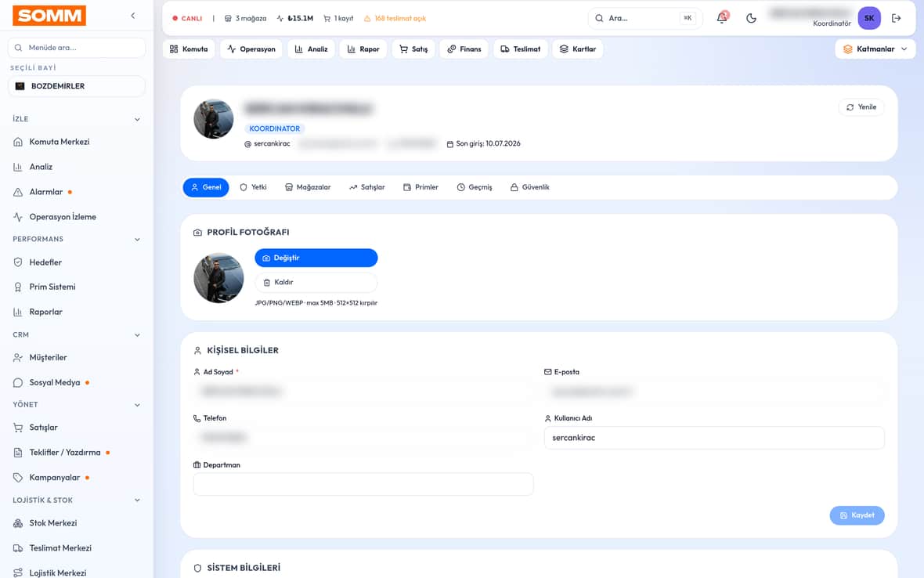Click the Departman input field
The image size is (924, 578).
pos(363,484)
